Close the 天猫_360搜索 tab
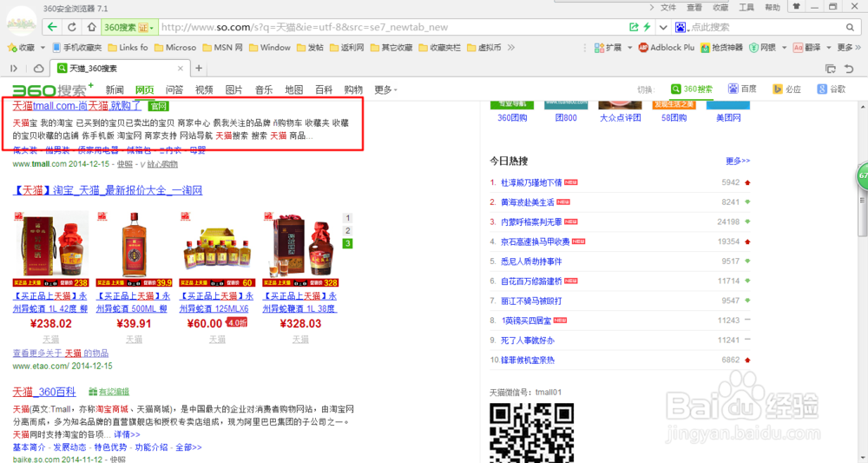Screen dimensions: 868x463 (181, 68)
